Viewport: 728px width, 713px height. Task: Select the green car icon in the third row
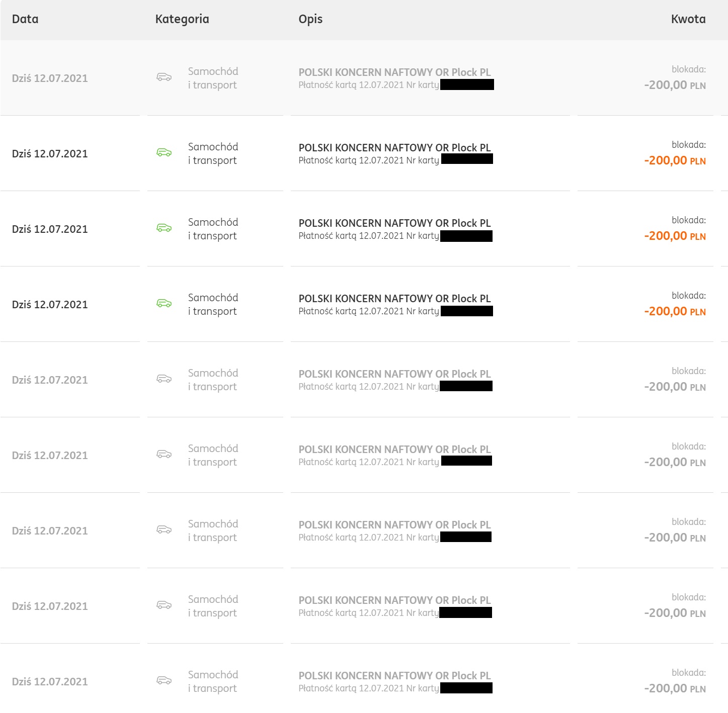(x=164, y=228)
